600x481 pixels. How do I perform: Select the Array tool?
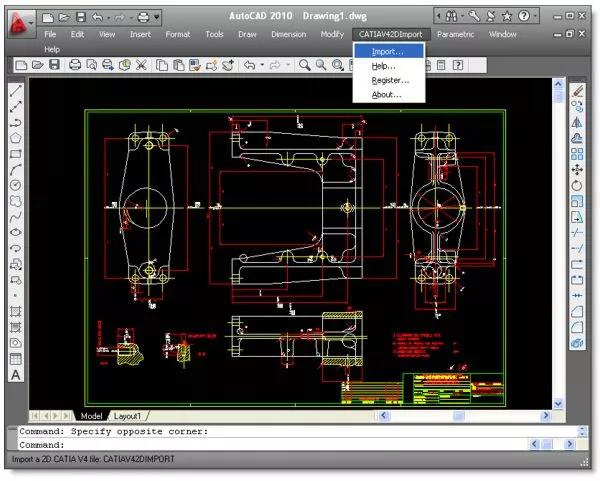(x=577, y=154)
